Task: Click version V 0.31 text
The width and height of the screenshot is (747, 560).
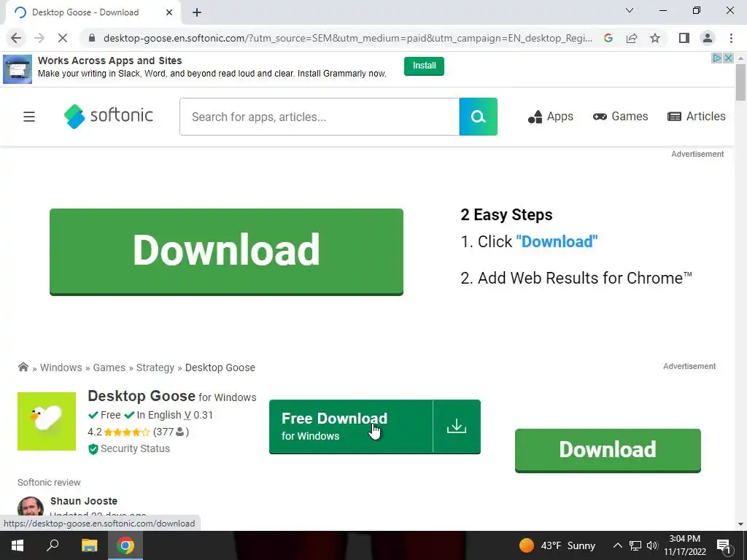Action: pyautogui.click(x=198, y=415)
